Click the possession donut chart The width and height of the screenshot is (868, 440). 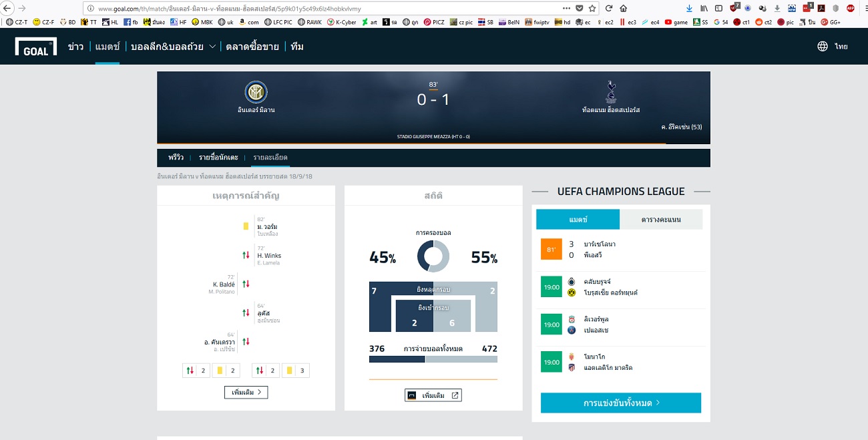[x=433, y=256]
